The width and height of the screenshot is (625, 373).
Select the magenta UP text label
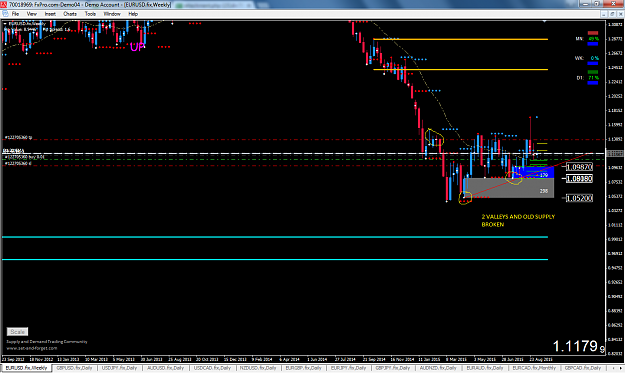[137, 47]
